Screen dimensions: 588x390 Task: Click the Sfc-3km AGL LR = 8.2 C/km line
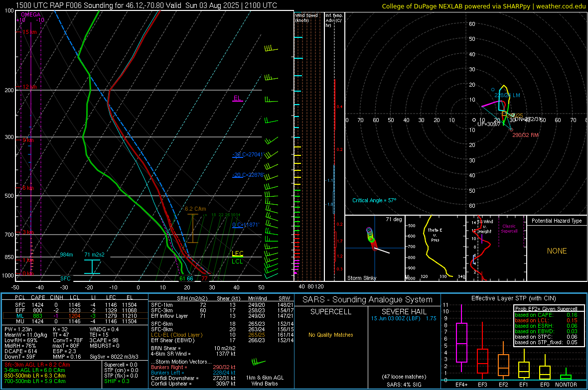pyautogui.click(x=37, y=365)
